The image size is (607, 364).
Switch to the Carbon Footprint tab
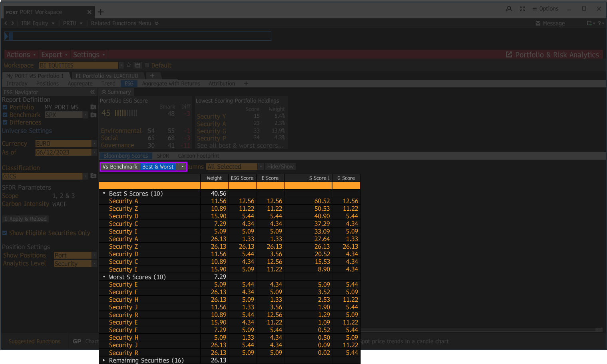pyautogui.click(x=199, y=156)
